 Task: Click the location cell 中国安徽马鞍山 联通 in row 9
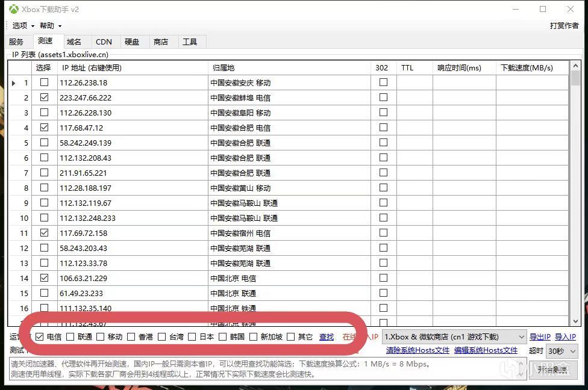click(289, 203)
